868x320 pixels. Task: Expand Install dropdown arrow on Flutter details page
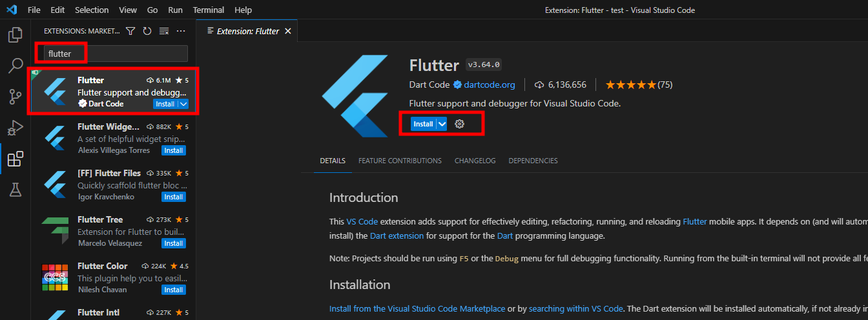[442, 124]
